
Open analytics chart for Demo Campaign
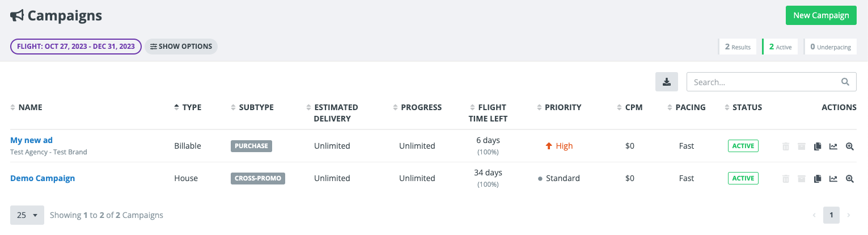coord(833,179)
